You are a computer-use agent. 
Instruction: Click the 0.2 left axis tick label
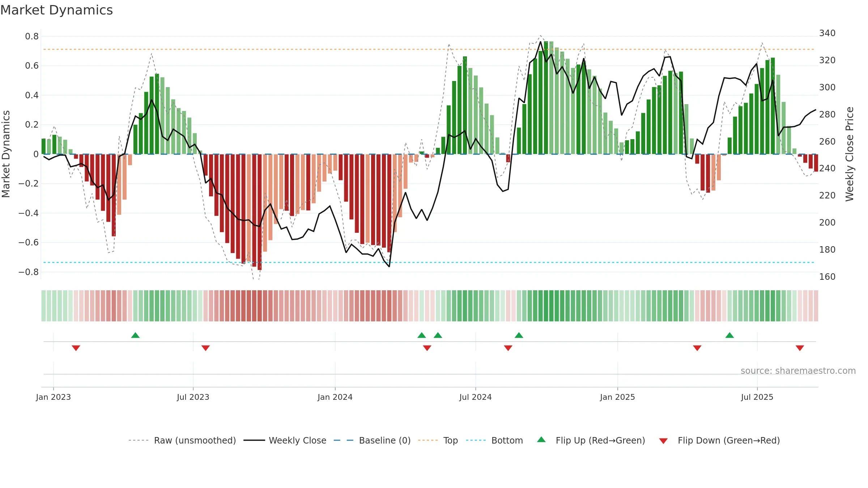pyautogui.click(x=32, y=125)
